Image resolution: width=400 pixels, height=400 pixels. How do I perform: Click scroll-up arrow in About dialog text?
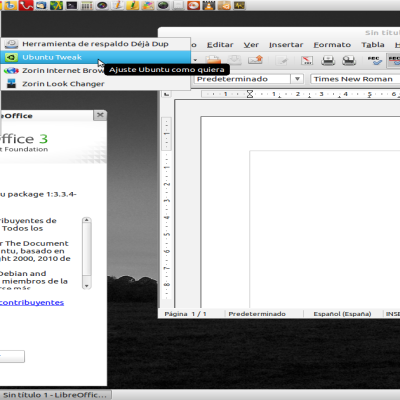(x=87, y=220)
